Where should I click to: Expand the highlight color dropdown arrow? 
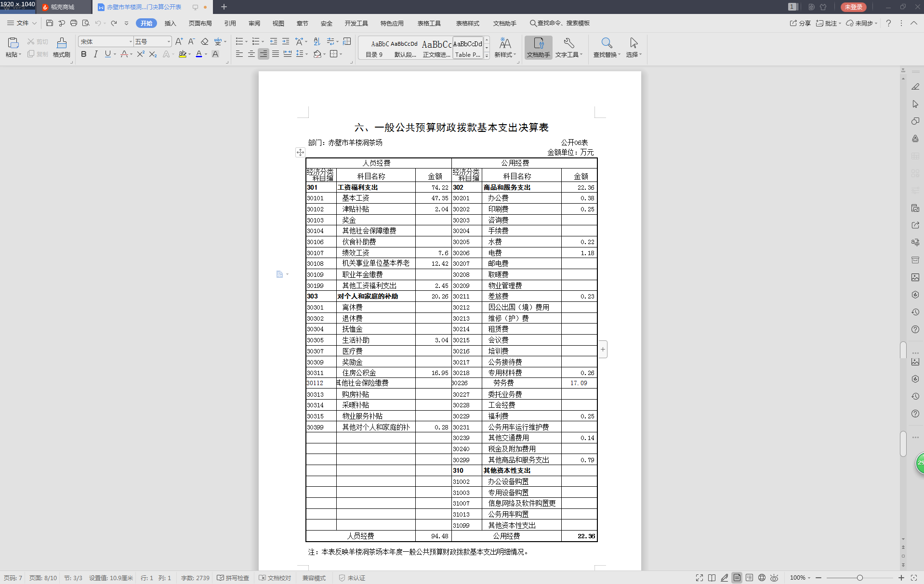[189, 54]
